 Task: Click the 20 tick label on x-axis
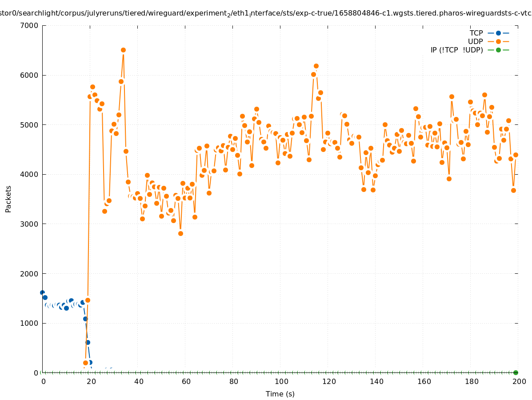(90, 381)
